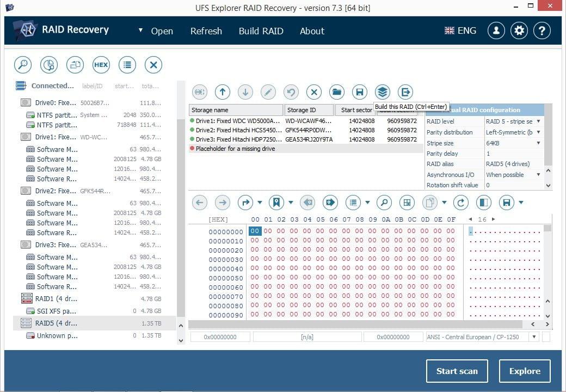The width and height of the screenshot is (566, 392).
Task: Click the Build this RAID layers icon
Action: point(382,92)
